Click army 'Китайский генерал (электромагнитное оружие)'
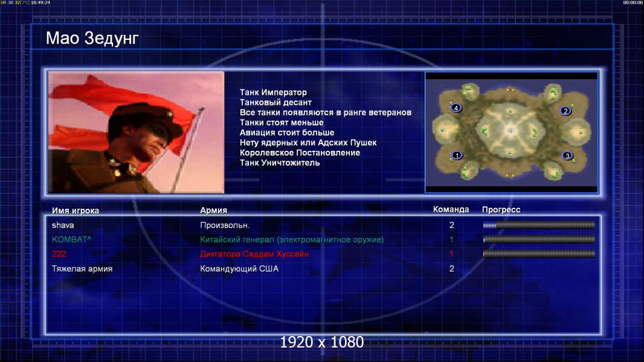 point(292,240)
